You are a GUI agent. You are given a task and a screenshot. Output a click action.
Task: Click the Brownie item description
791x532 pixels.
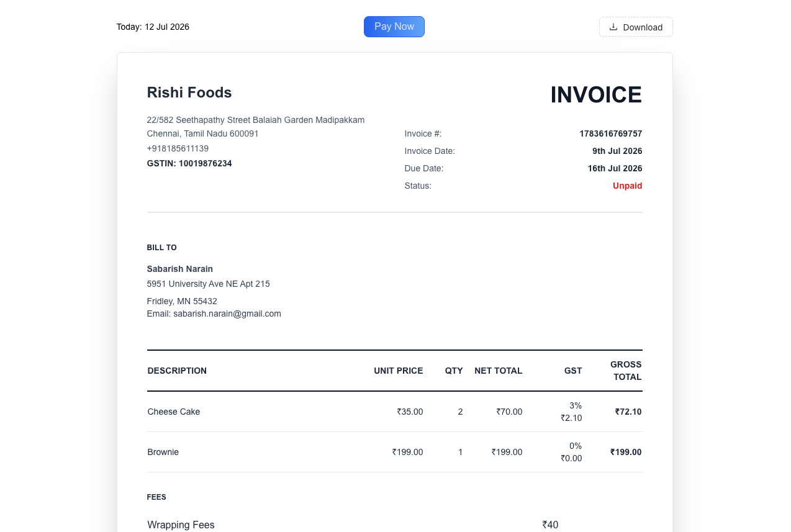[x=163, y=452]
